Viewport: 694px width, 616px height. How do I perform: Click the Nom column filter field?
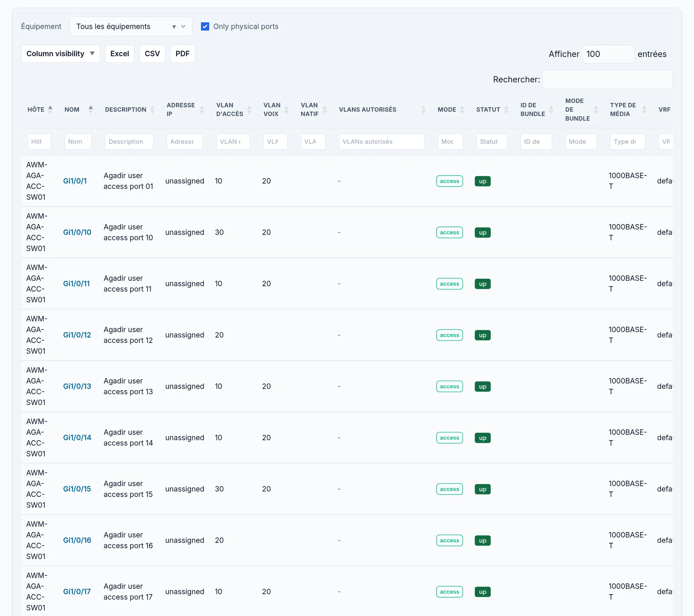click(78, 142)
